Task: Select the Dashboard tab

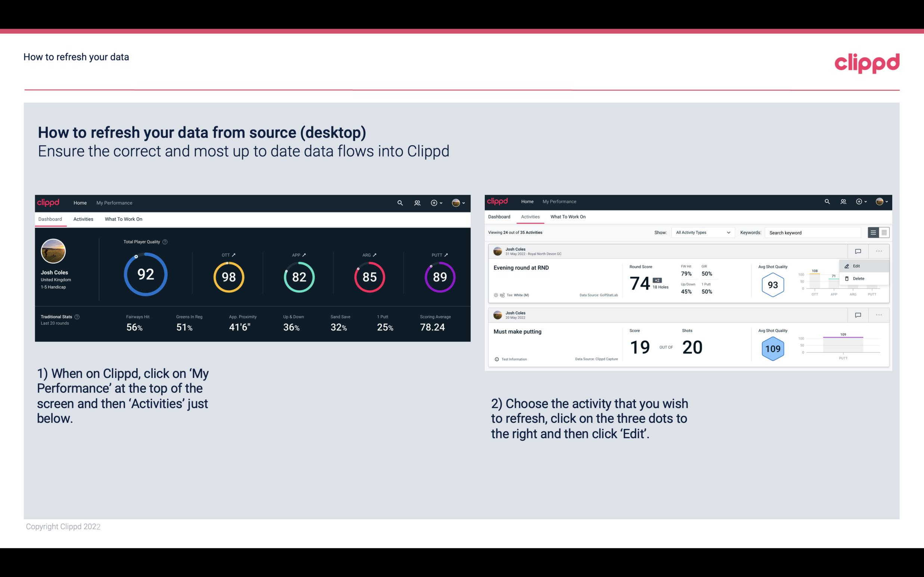Action: point(50,219)
